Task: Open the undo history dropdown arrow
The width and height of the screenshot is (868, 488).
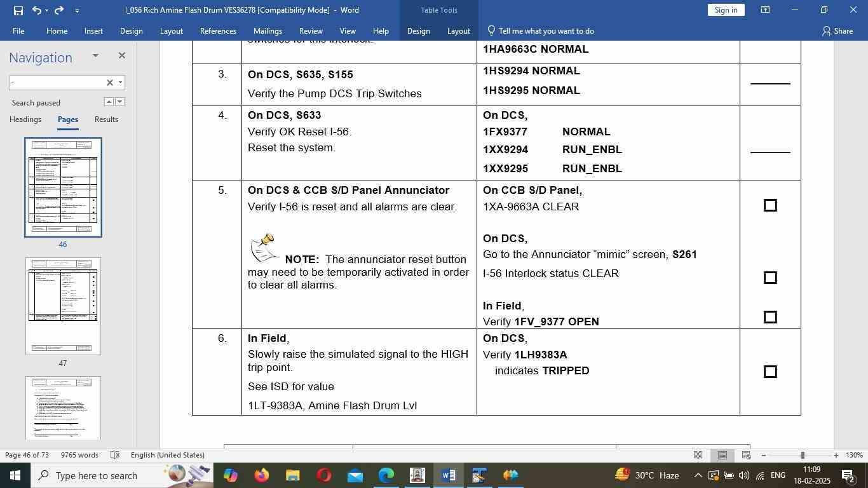Action: (x=47, y=10)
